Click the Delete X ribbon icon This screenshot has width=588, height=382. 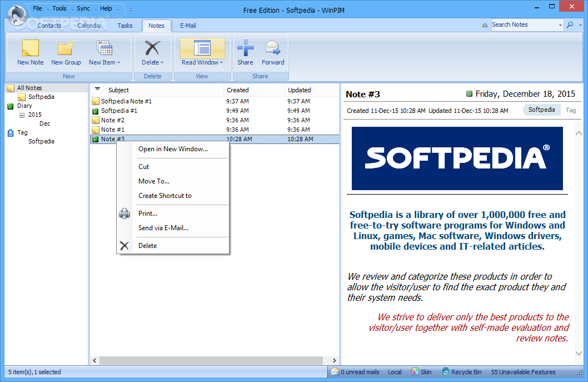[153, 48]
